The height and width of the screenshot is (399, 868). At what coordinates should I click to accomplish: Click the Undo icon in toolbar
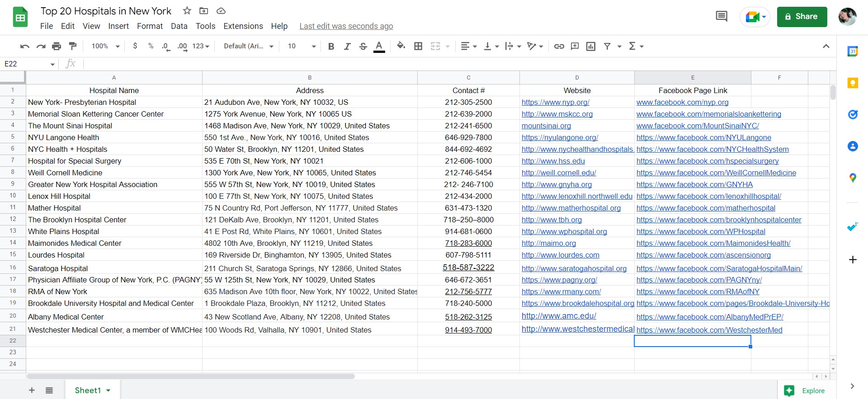click(25, 46)
